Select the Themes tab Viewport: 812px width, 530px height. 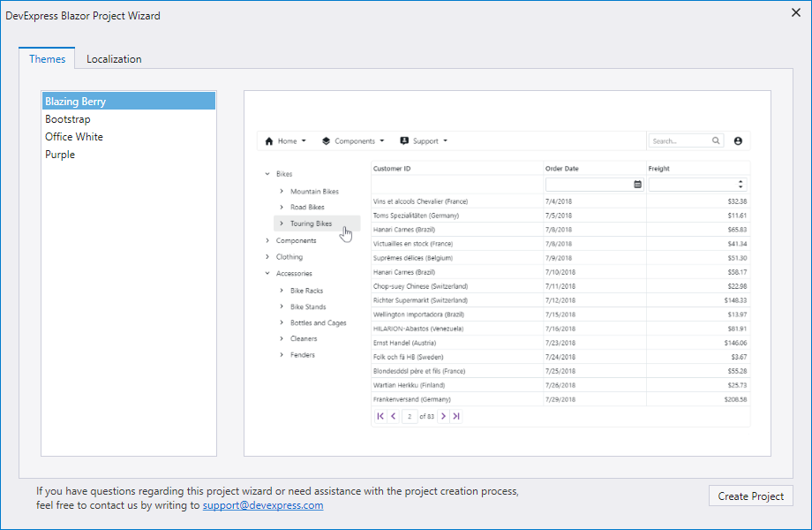(47, 59)
